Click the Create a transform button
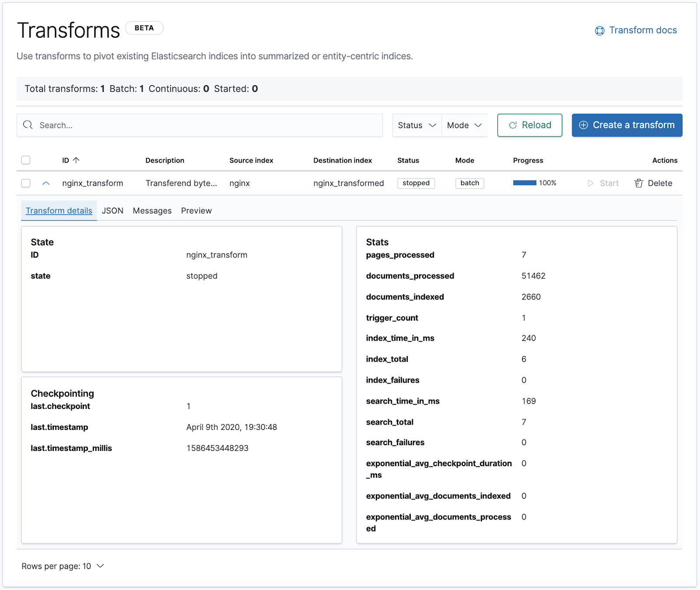This screenshot has width=700, height=590. [x=627, y=125]
